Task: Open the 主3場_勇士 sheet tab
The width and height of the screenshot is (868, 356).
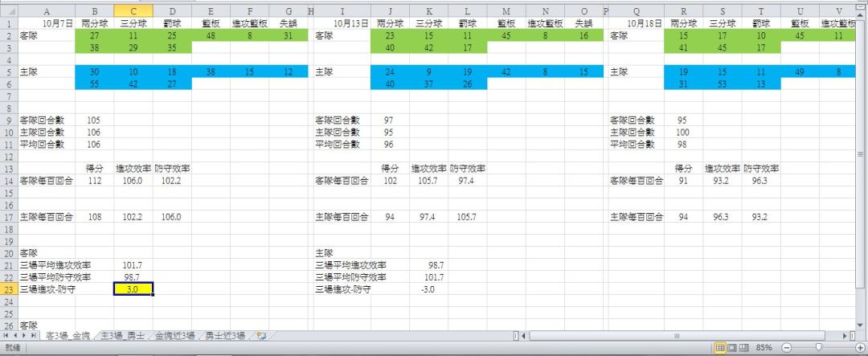Action: (x=123, y=336)
